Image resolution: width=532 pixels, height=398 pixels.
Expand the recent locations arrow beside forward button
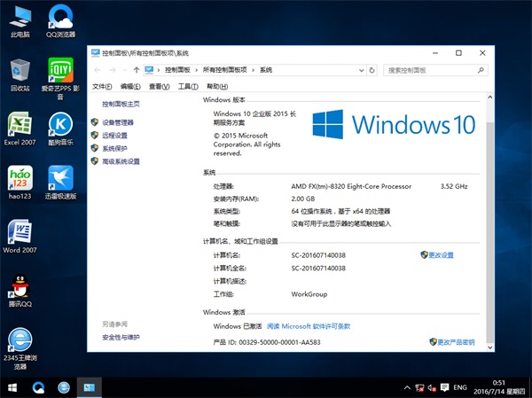click(123, 69)
